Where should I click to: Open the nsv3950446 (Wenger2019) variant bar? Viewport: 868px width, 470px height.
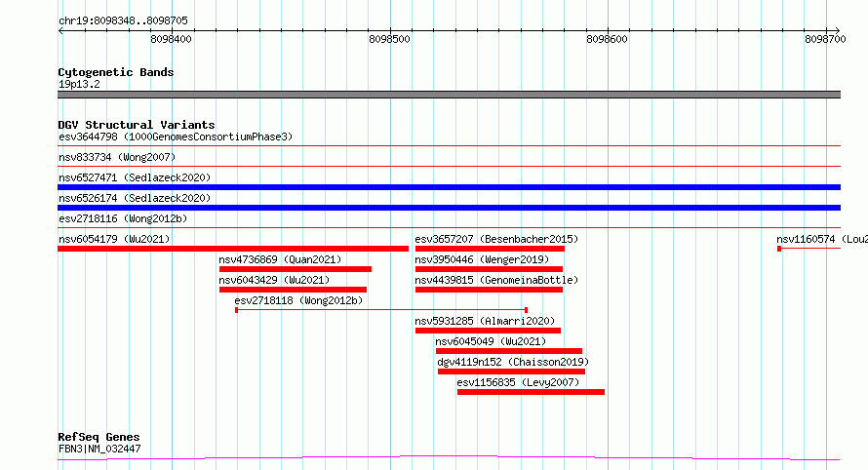click(489, 269)
